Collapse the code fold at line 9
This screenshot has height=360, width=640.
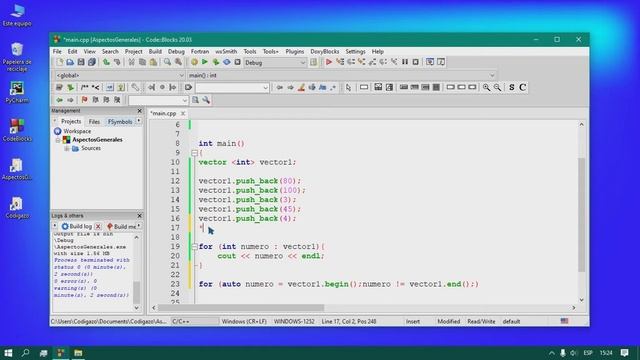[194, 153]
